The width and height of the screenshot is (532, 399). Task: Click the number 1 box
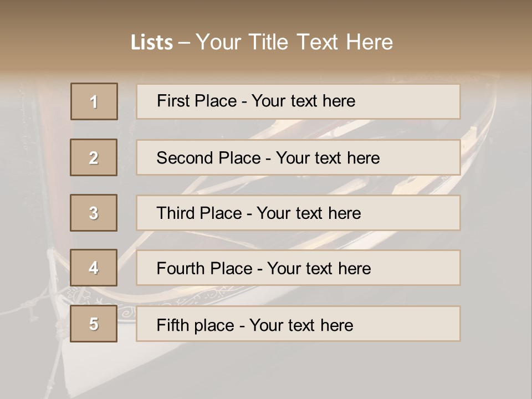coord(94,101)
